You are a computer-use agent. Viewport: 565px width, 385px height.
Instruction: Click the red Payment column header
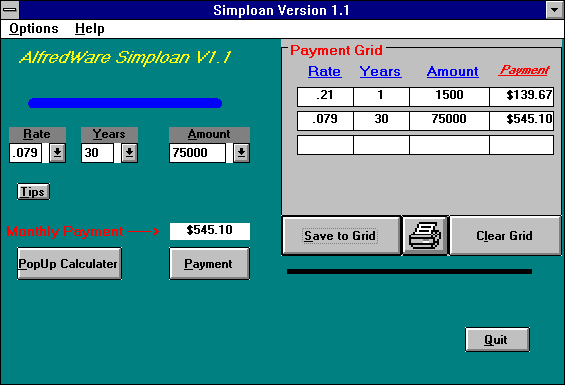[x=524, y=70]
